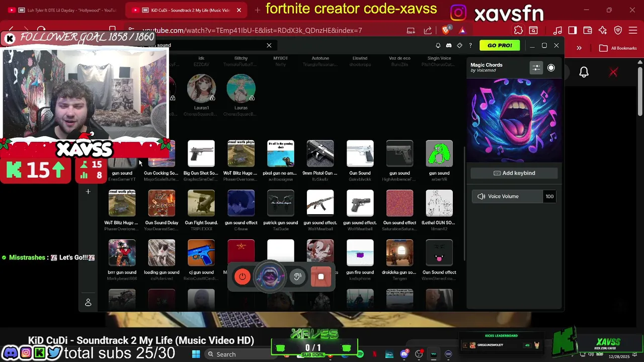The image size is (644, 362).
Task: Open Voicemod notifications bell icon
Action: tap(438, 45)
